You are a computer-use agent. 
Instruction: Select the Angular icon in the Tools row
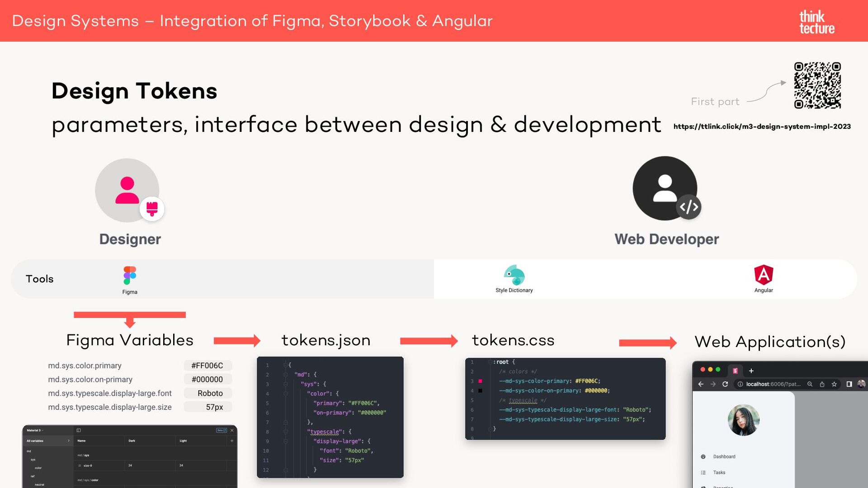[764, 273]
